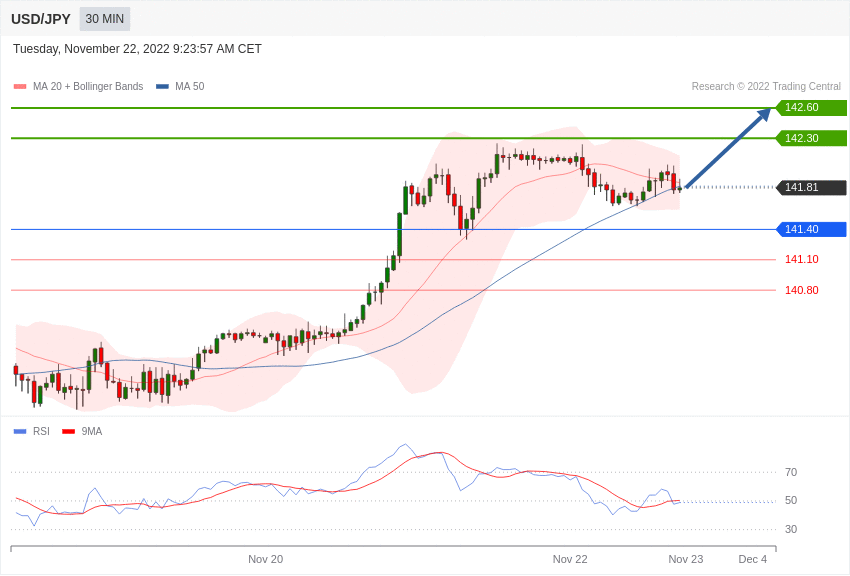Screen dimensions: 850x576
Task: Click the RSI 50 axis label
Action: 791,501
